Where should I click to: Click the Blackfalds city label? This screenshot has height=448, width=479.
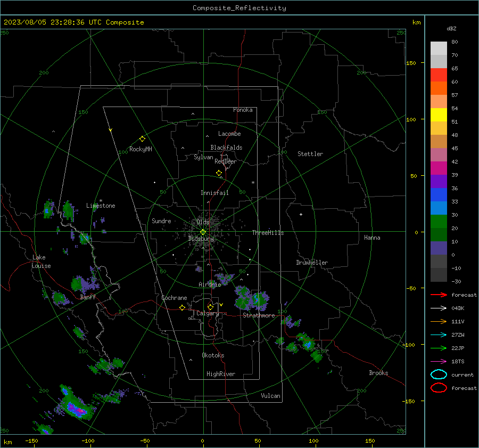point(226,148)
